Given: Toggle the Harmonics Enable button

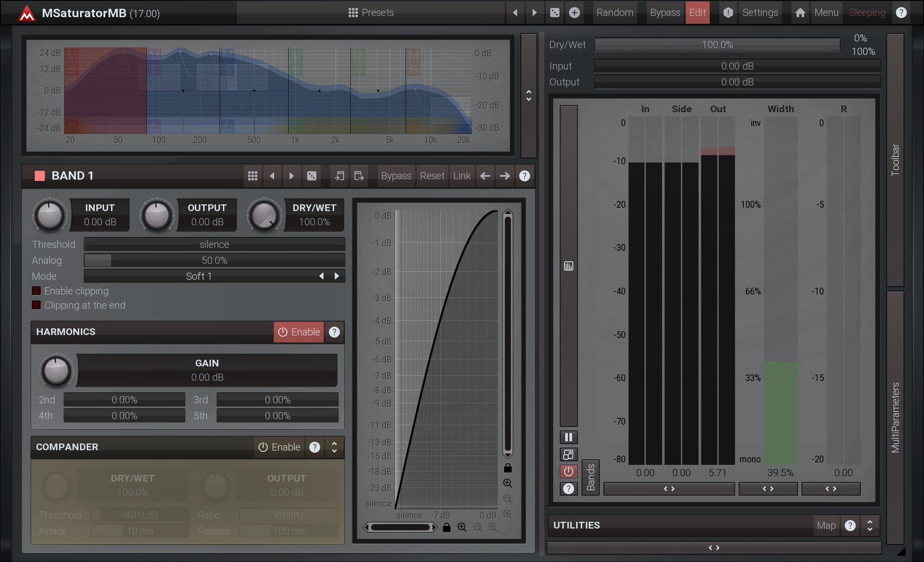Looking at the screenshot, I should 299,332.
